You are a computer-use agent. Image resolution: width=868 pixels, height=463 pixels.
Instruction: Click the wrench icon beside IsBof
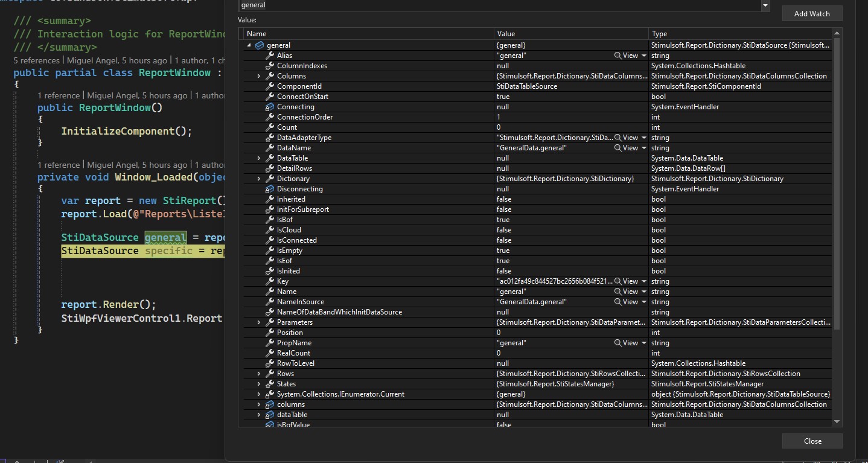point(270,220)
